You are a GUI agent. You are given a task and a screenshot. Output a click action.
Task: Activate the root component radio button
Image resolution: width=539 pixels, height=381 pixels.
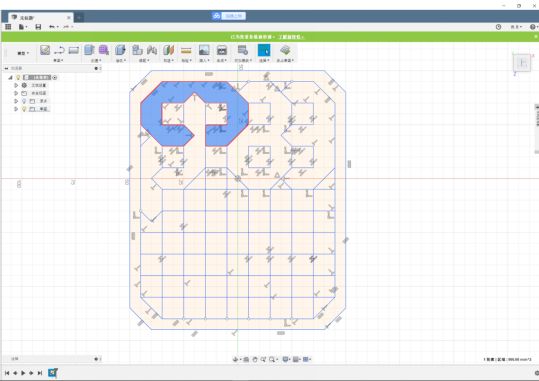[55, 78]
